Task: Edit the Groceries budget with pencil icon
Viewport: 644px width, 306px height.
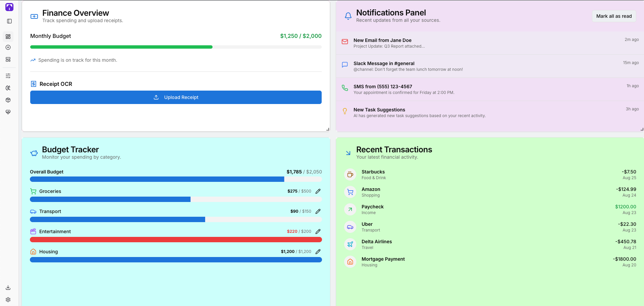Action: (318, 191)
